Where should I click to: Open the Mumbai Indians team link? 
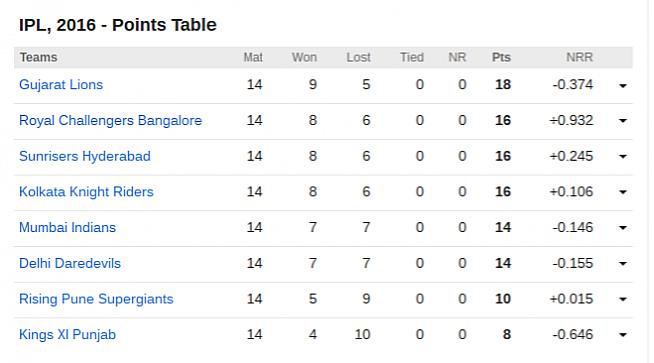(68, 227)
